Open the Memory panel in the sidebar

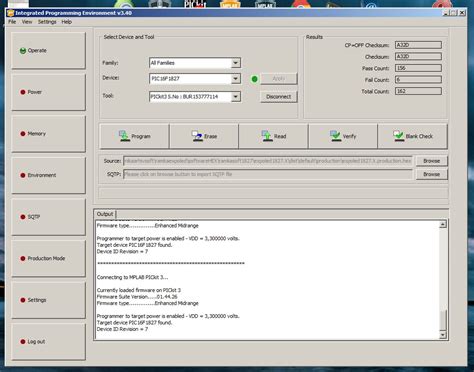(x=49, y=134)
